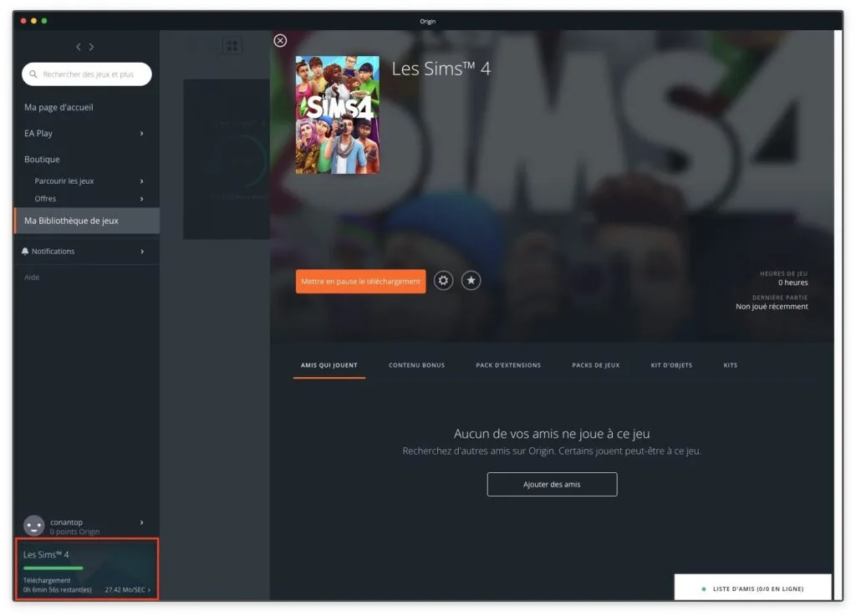Screen dimensions: 856x616
Task: Expand the Offres chevron
Action: [x=142, y=199]
